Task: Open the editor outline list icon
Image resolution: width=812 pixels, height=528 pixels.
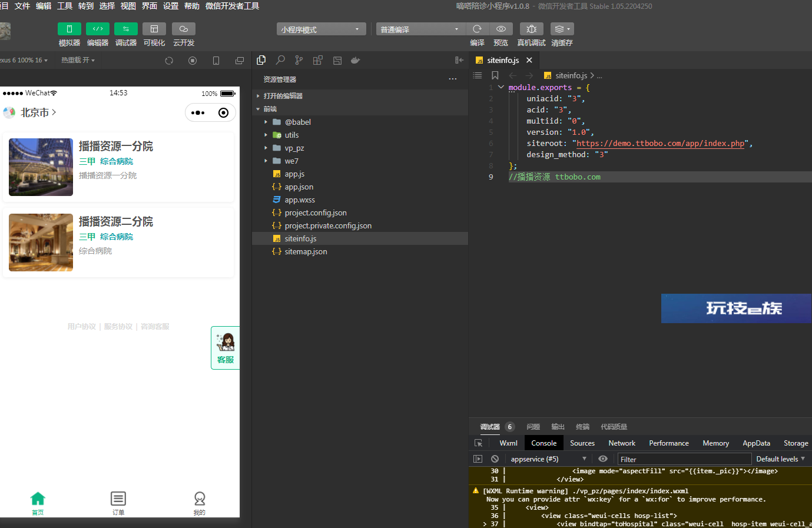Action: [478, 75]
